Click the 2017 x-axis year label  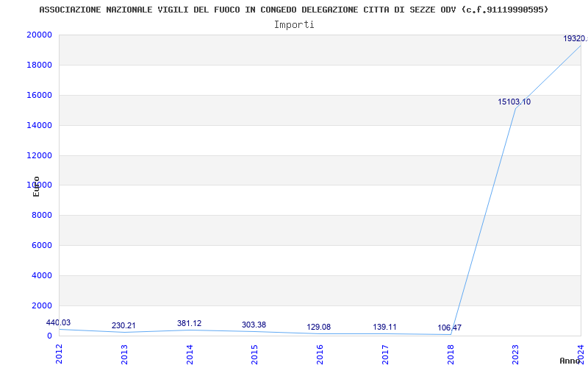(384, 355)
